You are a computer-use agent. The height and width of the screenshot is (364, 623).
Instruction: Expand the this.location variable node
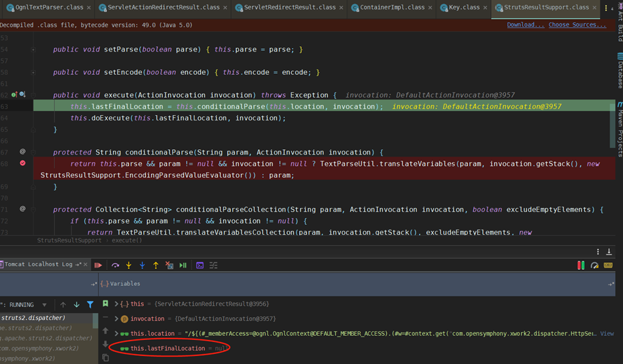[116, 333]
